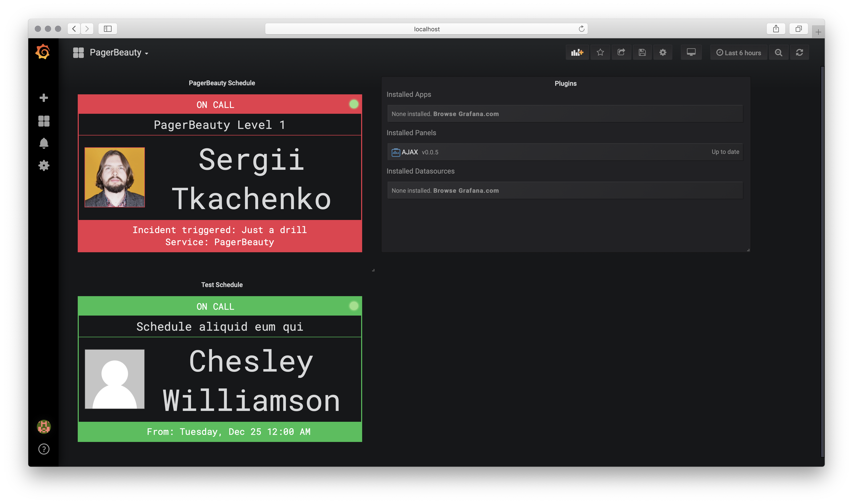Star the dashboard as favorite
Image resolution: width=853 pixels, height=504 pixels.
pos(600,52)
